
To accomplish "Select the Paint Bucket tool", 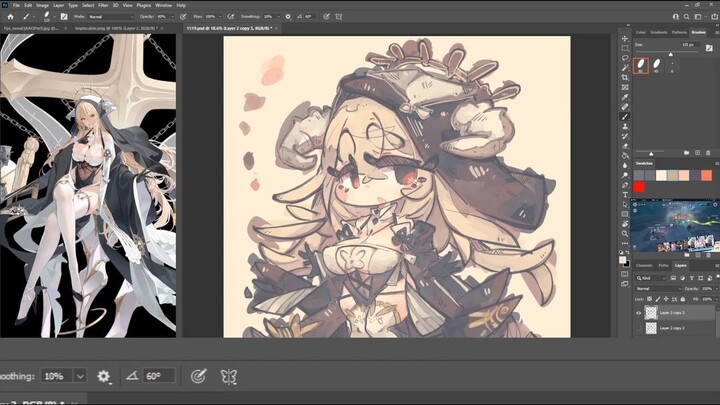I will tap(625, 156).
